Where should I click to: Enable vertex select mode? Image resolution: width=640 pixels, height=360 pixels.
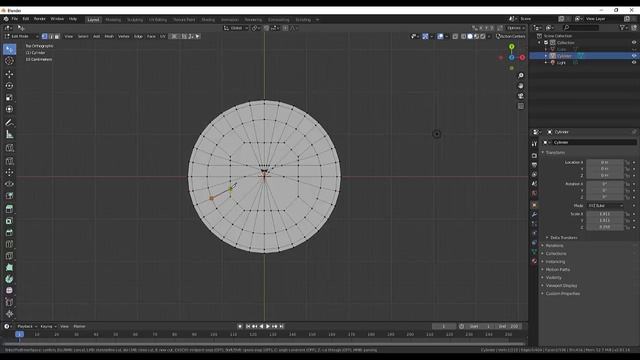click(44, 36)
